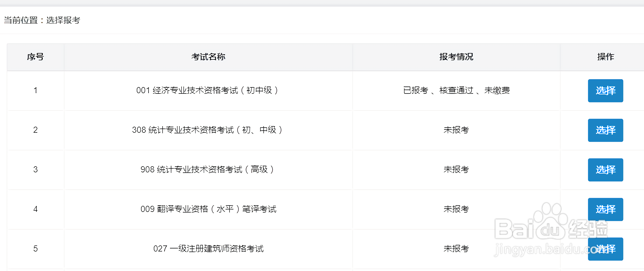Screen dimensions: 644x271
Task: Click the 考试名称 column header
Action: pos(208,57)
